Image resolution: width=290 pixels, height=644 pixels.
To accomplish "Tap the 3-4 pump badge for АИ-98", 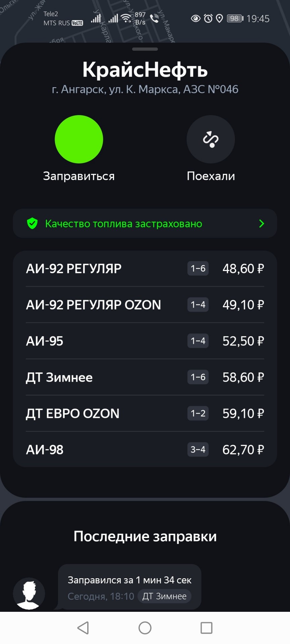I will [198, 449].
